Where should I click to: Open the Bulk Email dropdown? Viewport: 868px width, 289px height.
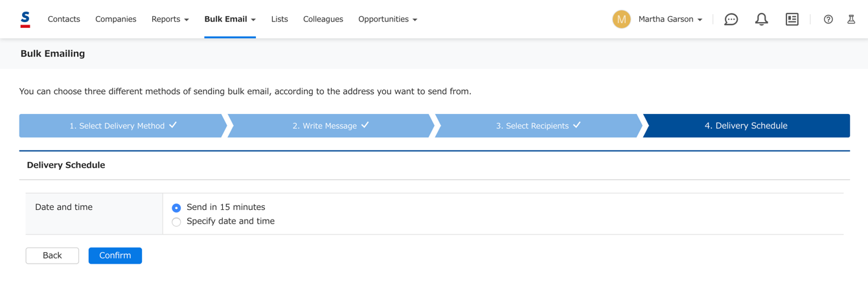(x=230, y=19)
